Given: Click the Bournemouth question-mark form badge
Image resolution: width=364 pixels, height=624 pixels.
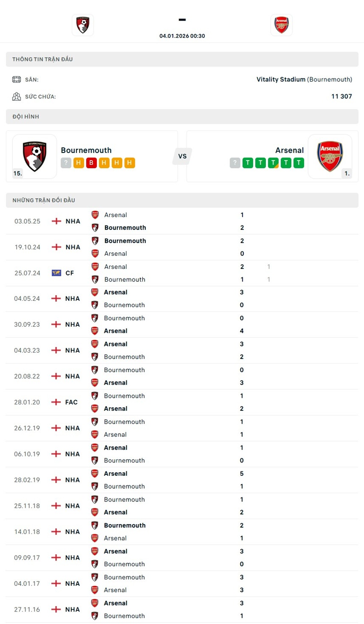Looking at the screenshot, I should pyautogui.click(x=65, y=163).
